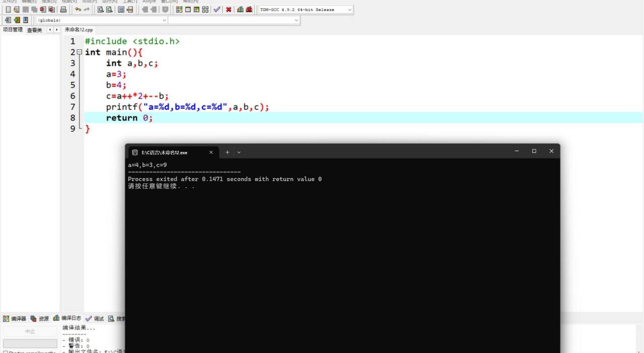Click the return 0; code line

click(129, 118)
